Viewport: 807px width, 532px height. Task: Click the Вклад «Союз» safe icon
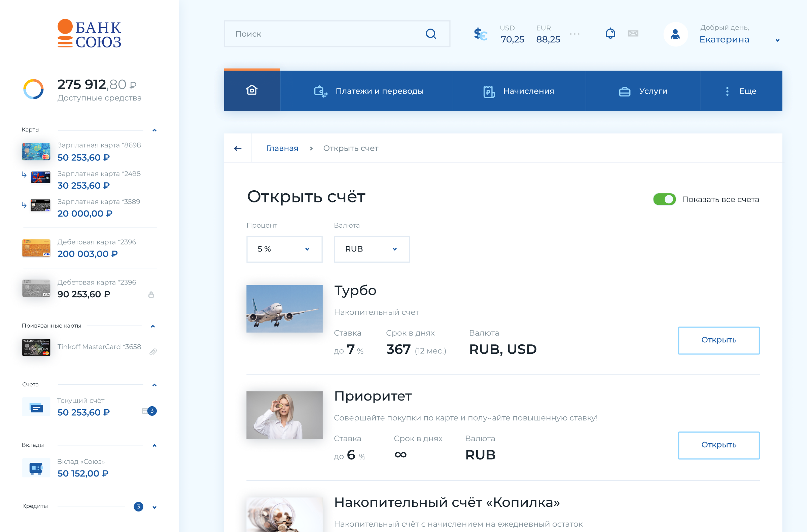[x=36, y=468]
